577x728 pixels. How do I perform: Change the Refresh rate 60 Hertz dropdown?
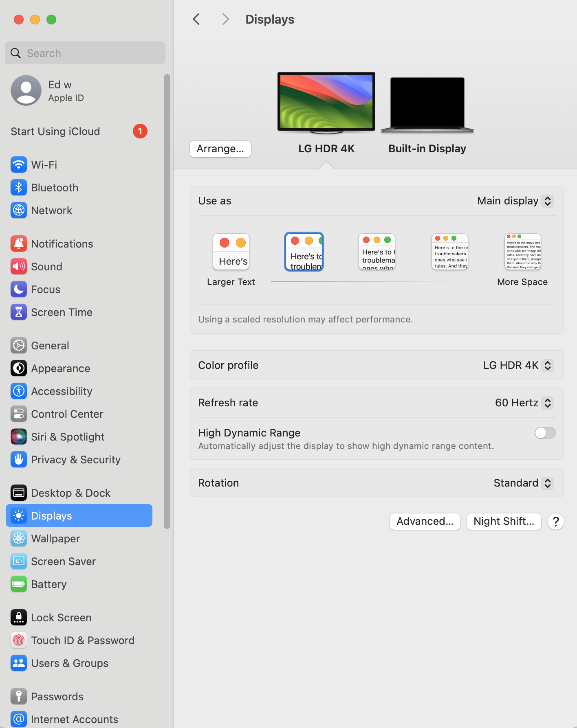[524, 403]
